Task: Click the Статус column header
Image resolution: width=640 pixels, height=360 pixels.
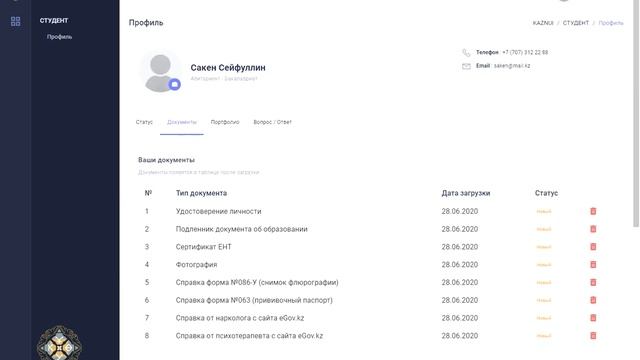Action: click(x=546, y=193)
